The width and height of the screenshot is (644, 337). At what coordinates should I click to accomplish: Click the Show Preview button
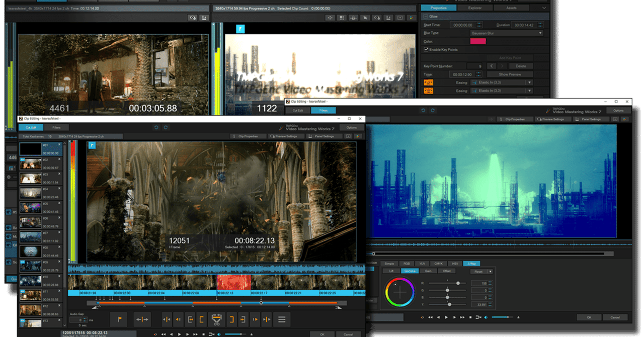click(510, 74)
